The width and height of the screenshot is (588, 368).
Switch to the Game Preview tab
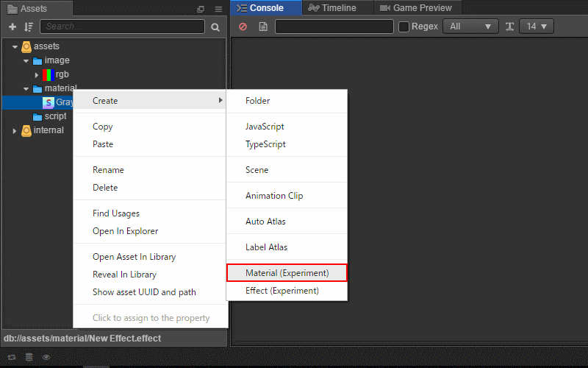pos(417,8)
